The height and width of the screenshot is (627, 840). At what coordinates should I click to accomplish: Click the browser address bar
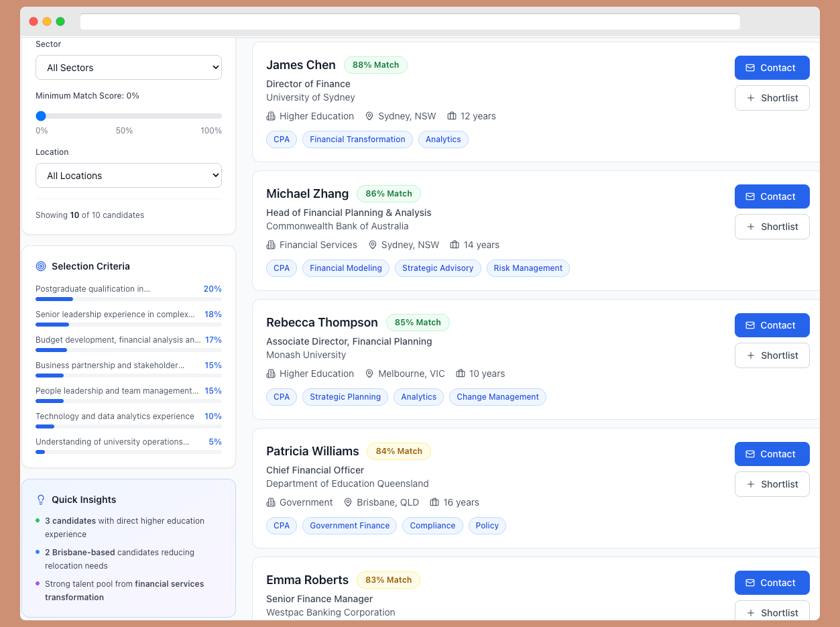pos(410,21)
